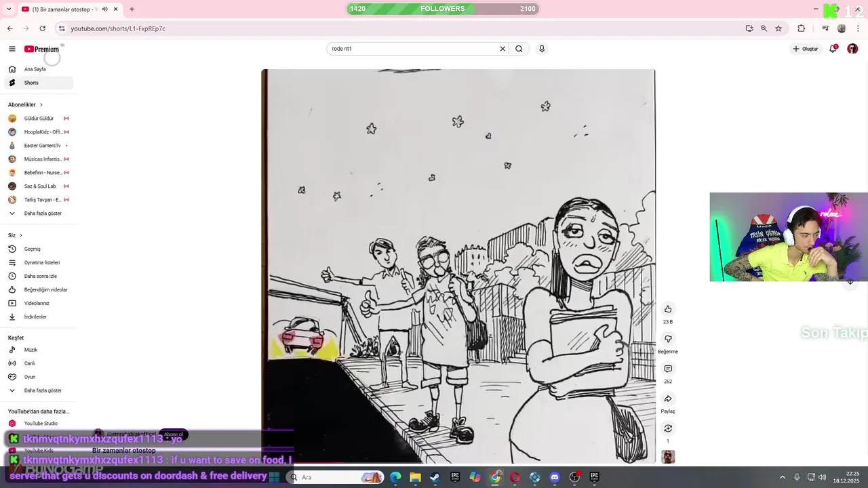Share the Short via Paylaş arrow

point(668,399)
